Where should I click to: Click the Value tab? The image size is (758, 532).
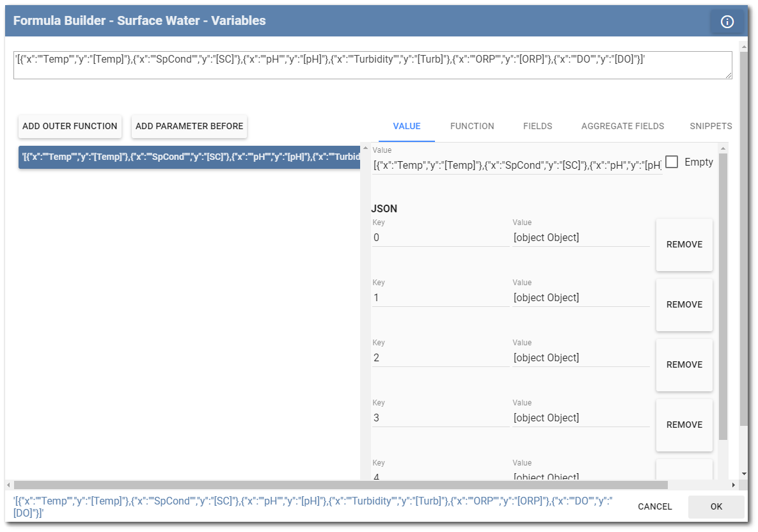click(x=407, y=126)
